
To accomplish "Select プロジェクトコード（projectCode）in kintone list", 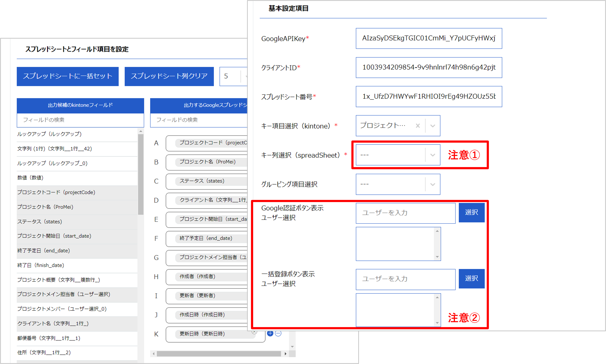I will click(77, 192).
